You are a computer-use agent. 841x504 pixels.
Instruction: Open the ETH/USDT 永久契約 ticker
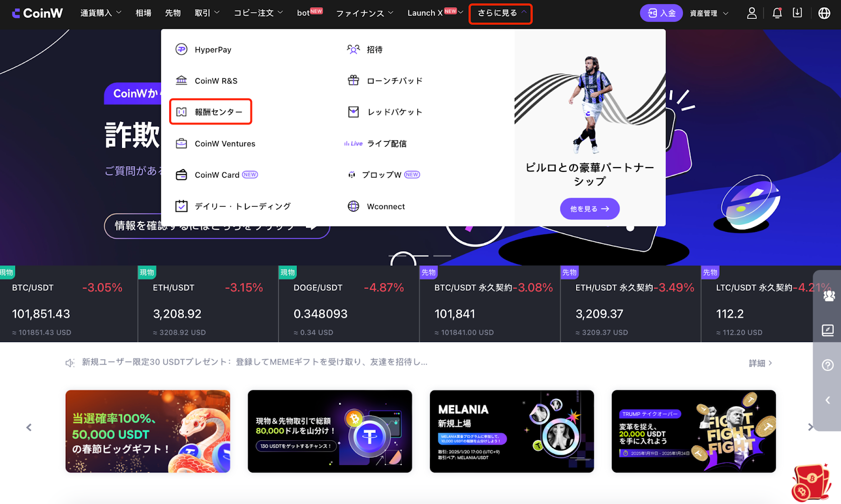point(631,304)
